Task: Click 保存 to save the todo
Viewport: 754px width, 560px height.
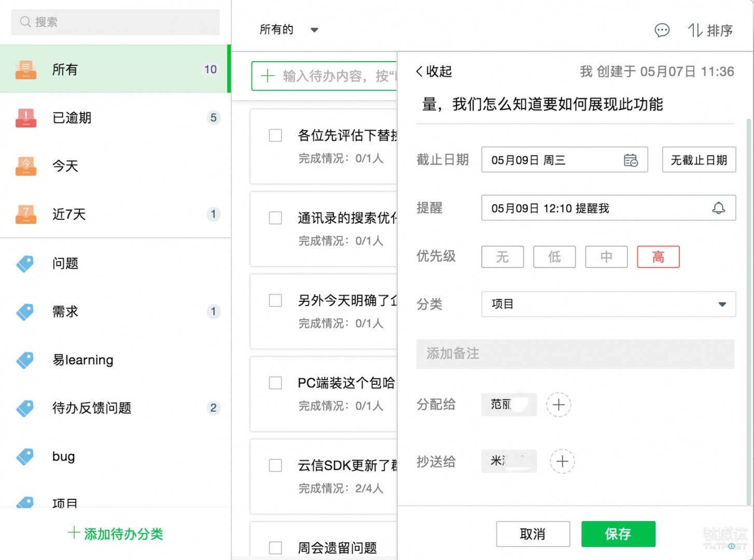Action: [618, 534]
